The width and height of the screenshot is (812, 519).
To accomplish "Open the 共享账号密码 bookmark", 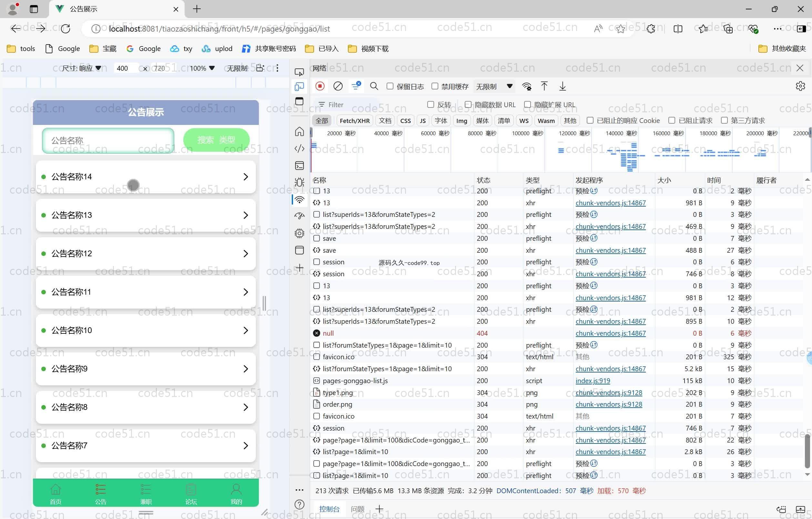I will pos(269,48).
